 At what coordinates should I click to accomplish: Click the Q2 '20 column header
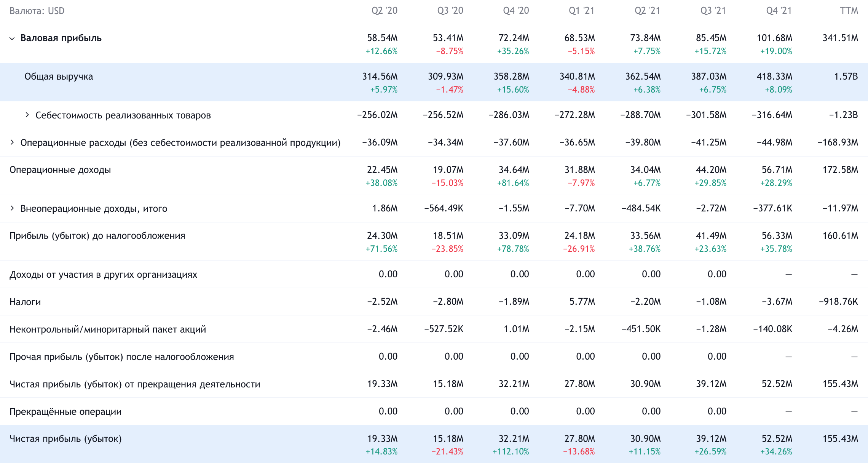tap(384, 11)
